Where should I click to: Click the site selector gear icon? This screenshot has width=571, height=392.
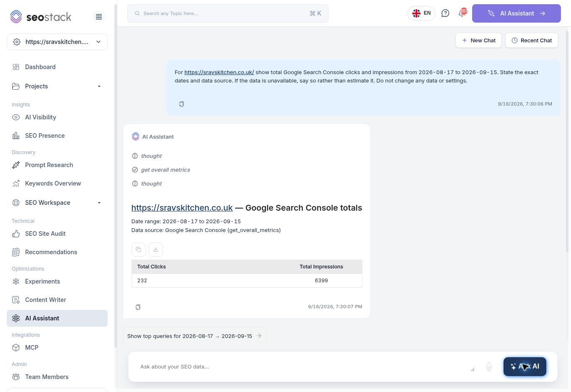tap(17, 42)
